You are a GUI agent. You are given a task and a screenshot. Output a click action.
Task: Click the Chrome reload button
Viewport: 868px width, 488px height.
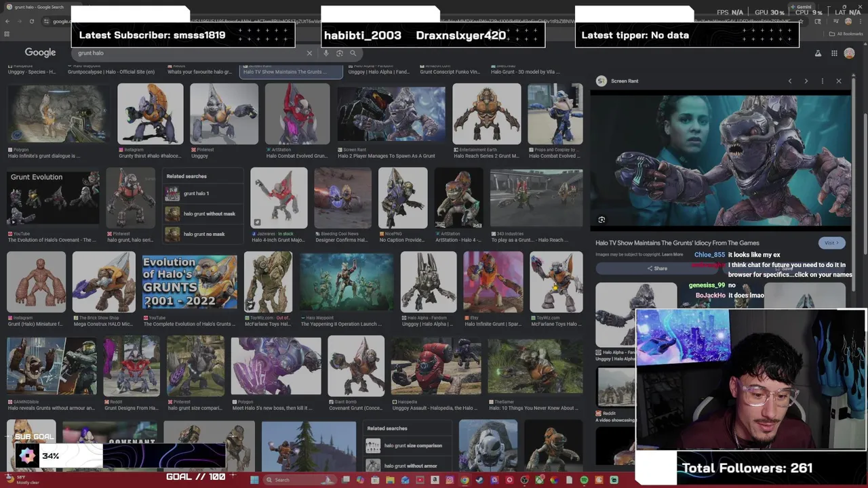pyautogui.click(x=31, y=22)
